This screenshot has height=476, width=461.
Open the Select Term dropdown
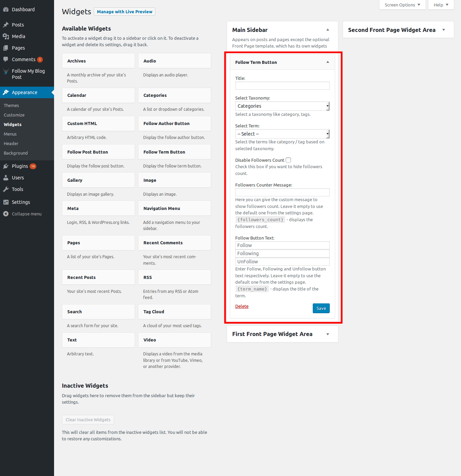282,134
